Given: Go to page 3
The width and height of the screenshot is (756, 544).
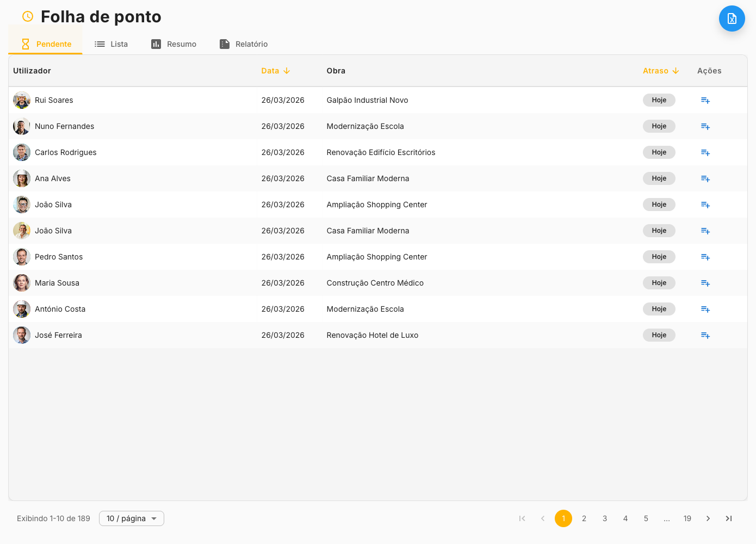Looking at the screenshot, I should (604, 518).
